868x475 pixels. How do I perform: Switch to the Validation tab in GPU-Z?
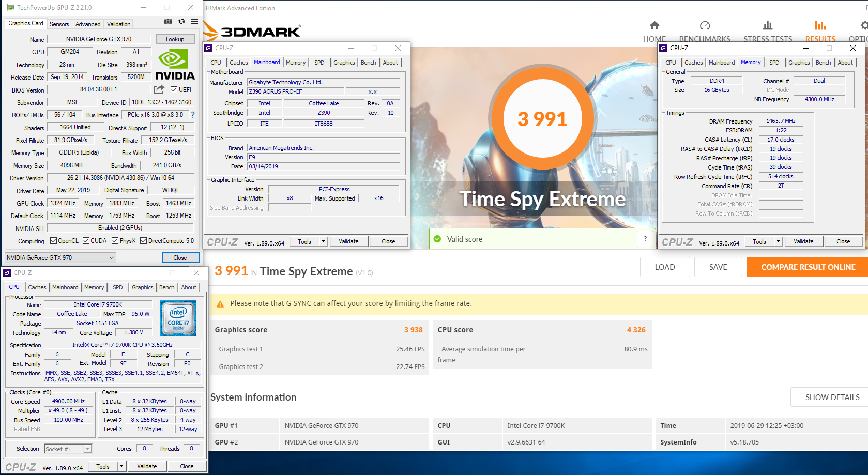119,24
